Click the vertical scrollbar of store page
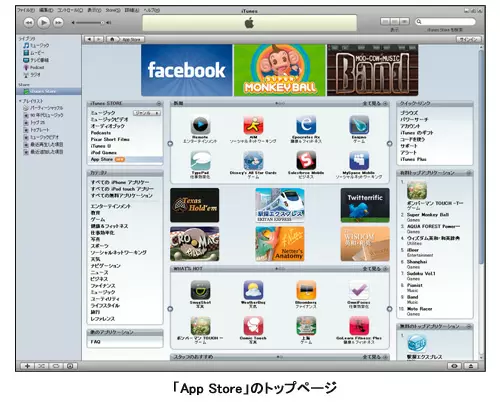The image size is (500, 404). point(481,157)
